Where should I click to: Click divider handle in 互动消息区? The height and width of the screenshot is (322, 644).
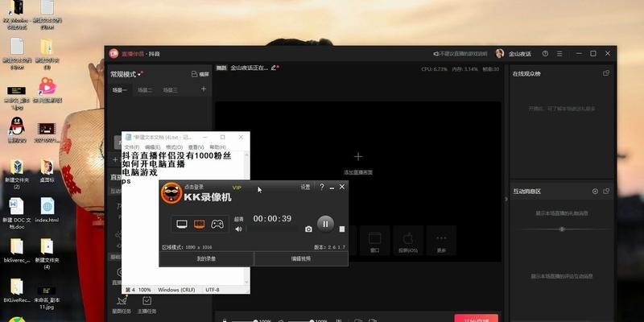tap(562, 229)
